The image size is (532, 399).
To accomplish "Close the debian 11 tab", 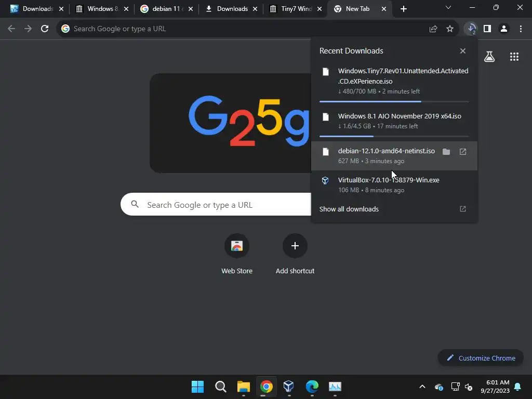I will click(x=191, y=9).
